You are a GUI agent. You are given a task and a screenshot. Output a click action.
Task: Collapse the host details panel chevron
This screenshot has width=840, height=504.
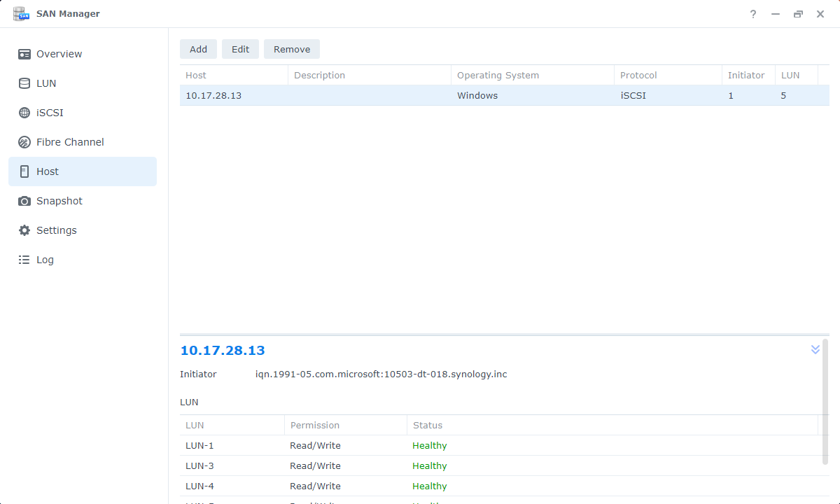[x=815, y=349]
